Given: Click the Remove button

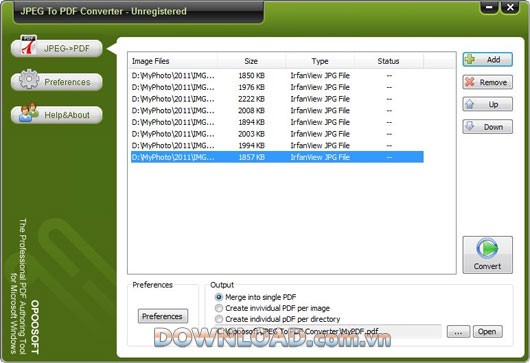Looking at the screenshot, I should [487, 82].
